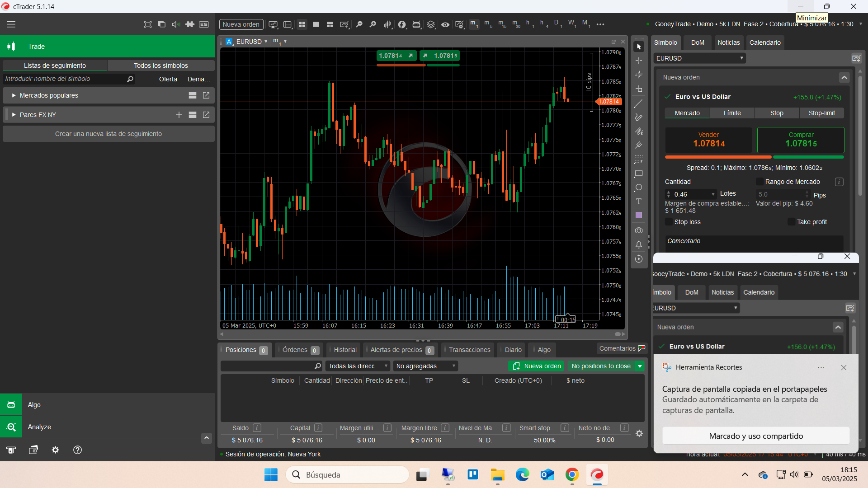Switch to multi-chart grid layout mode
Viewport: 868px width, 488px height.
(x=302, y=24)
